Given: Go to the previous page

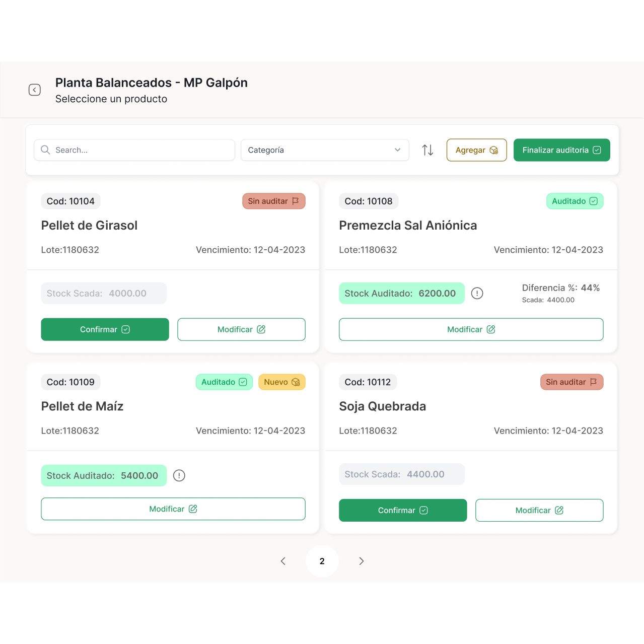Looking at the screenshot, I should point(283,561).
